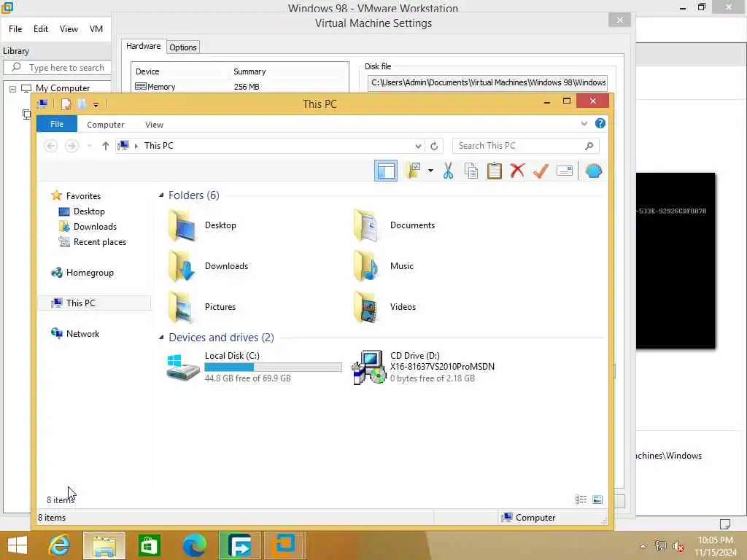Open File menu in VMware Workstation
This screenshot has width=747, height=560.
click(x=15, y=29)
